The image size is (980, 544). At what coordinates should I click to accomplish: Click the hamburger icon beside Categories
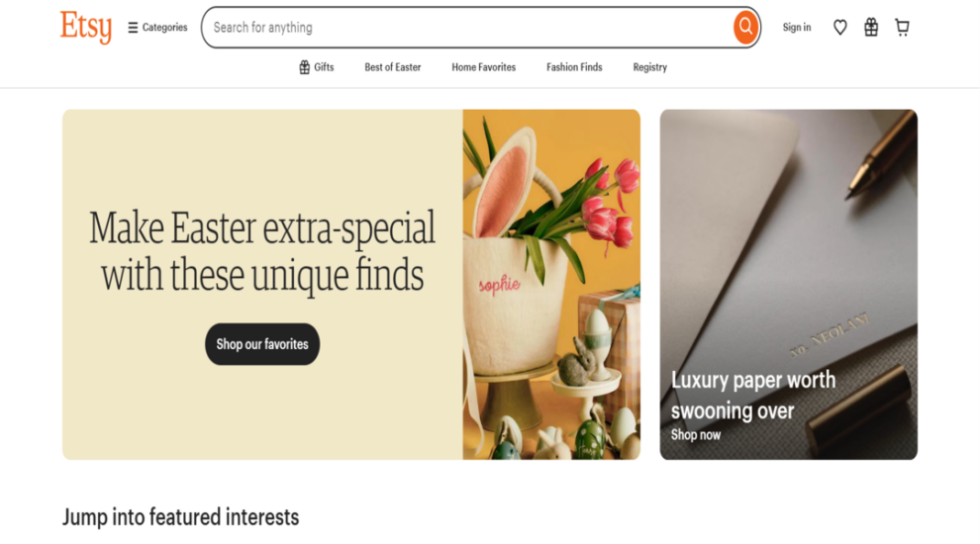point(133,28)
